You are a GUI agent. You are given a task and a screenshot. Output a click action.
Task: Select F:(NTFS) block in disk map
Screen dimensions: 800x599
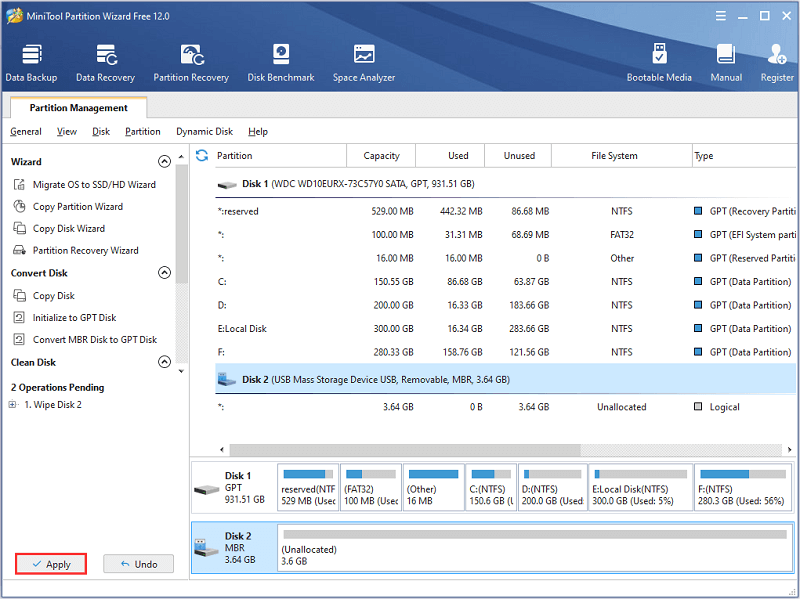tap(743, 487)
